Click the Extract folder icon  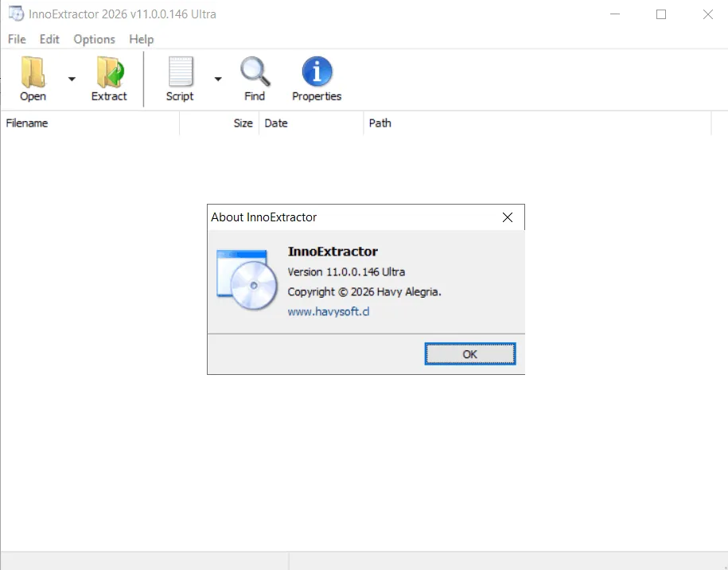(x=110, y=72)
